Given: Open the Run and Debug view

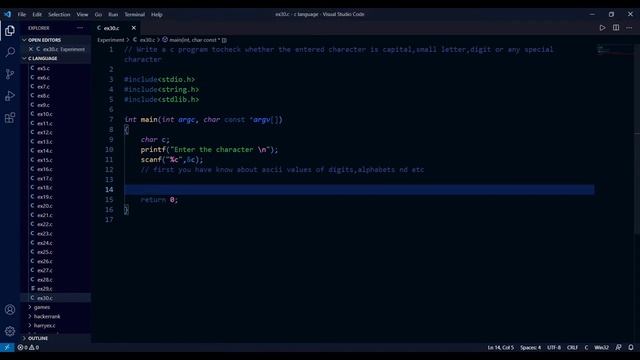Looking at the screenshot, I should point(10,96).
